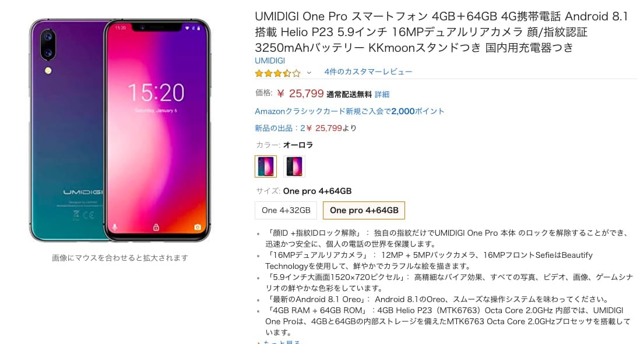The width and height of the screenshot is (644, 344).
Task: Open the 4件のカスタマーレビュー link
Action: point(368,72)
